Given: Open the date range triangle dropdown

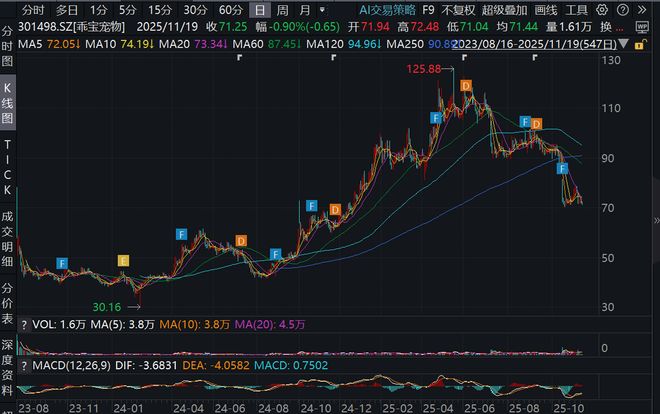Looking at the screenshot, I should pyautogui.click(x=624, y=44).
